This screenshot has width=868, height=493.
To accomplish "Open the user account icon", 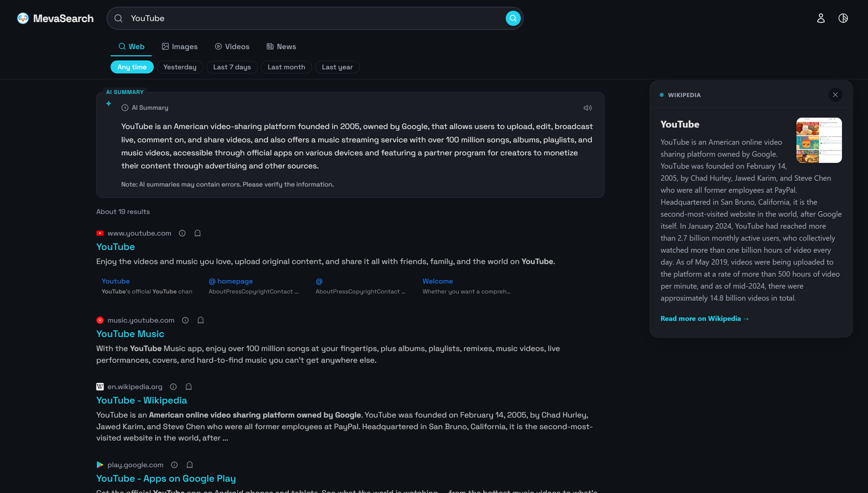I will (821, 18).
